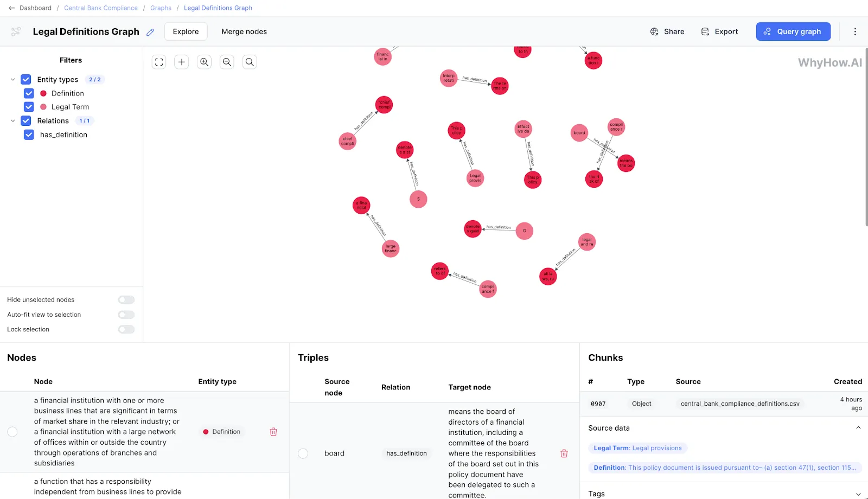Zoom in on the graph canvas
This screenshot has height=499, width=868.
pos(205,62)
